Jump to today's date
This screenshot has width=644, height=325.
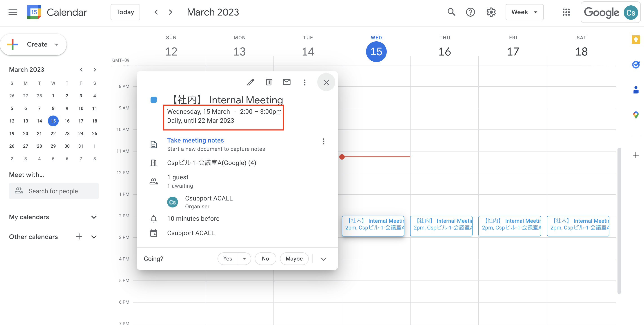pos(125,12)
